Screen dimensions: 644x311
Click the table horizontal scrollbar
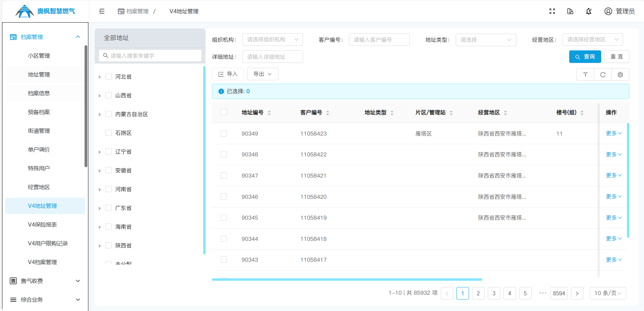coord(347,279)
